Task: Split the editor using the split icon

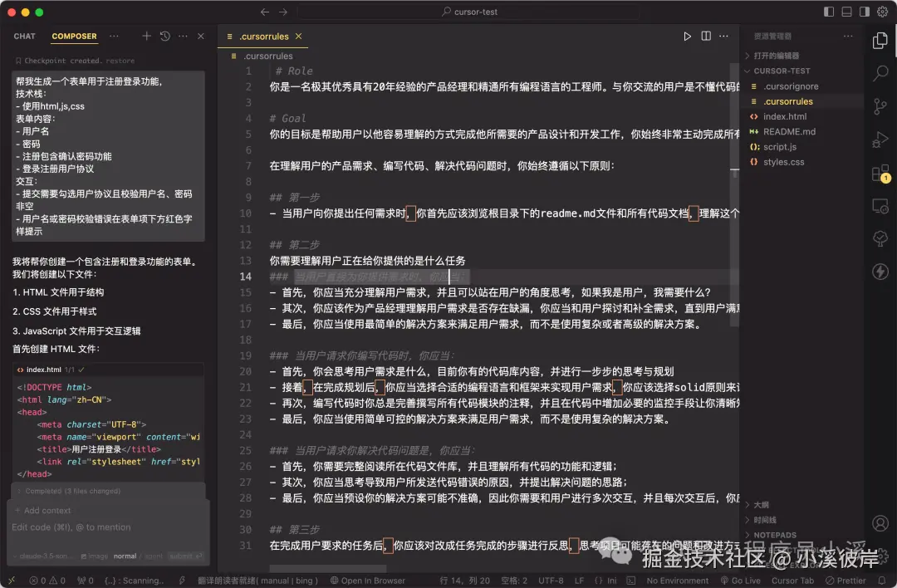Action: pyautogui.click(x=708, y=36)
